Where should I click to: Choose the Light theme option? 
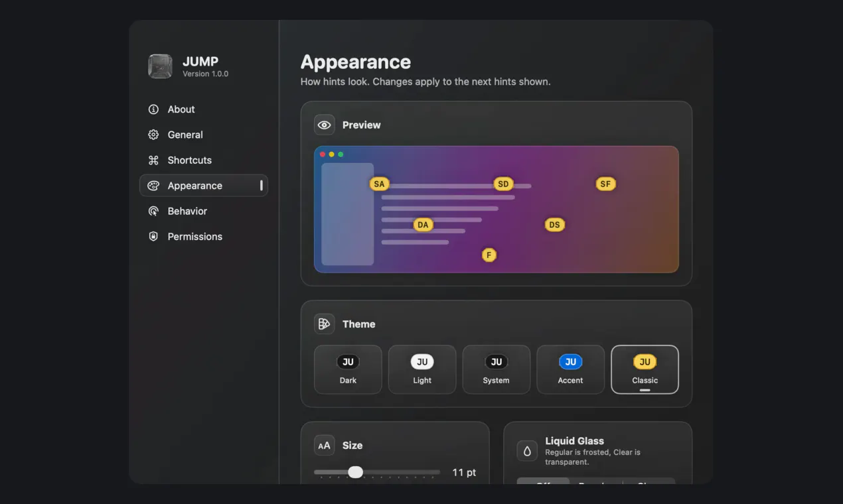(x=422, y=369)
